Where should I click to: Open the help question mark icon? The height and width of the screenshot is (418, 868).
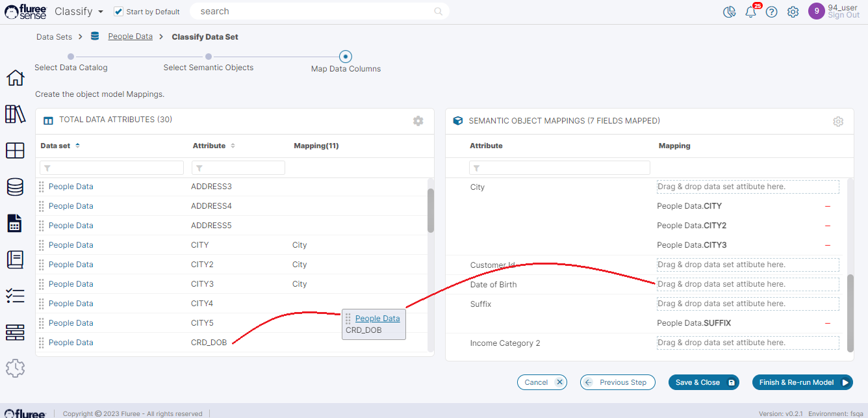coord(771,12)
